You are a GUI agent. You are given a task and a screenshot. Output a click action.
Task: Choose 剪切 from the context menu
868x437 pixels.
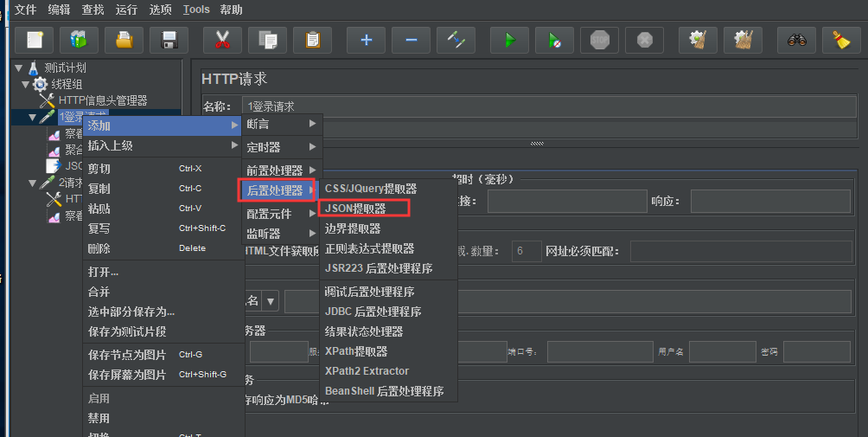pos(163,169)
